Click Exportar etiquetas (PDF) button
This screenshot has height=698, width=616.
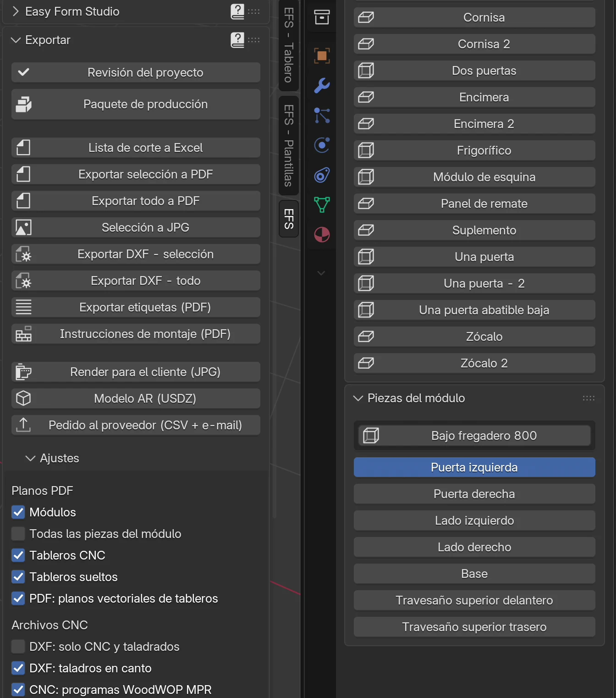tap(136, 307)
